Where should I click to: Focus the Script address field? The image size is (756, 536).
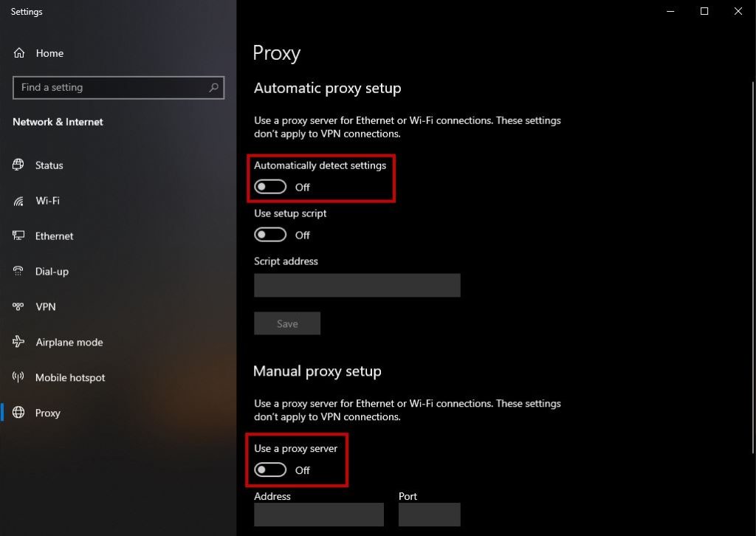[357, 285]
